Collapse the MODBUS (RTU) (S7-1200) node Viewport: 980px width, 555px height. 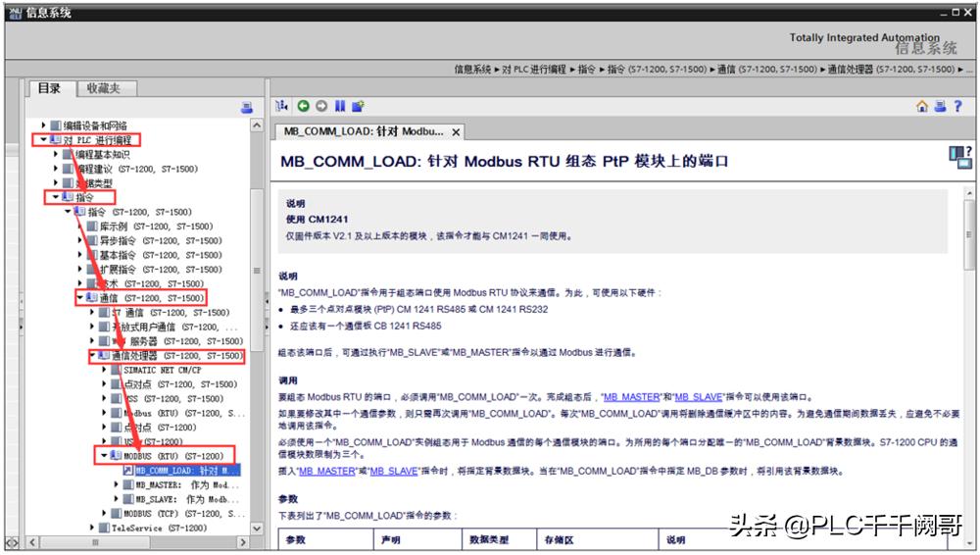[x=104, y=456]
